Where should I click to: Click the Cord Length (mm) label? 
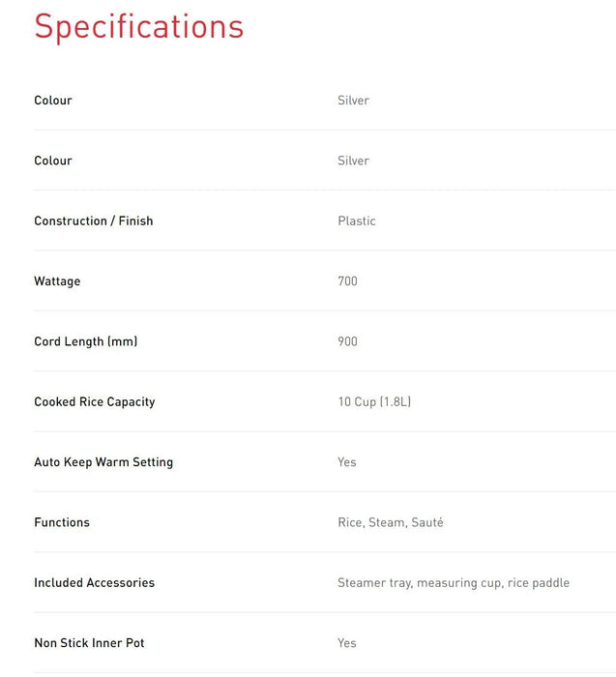(85, 341)
